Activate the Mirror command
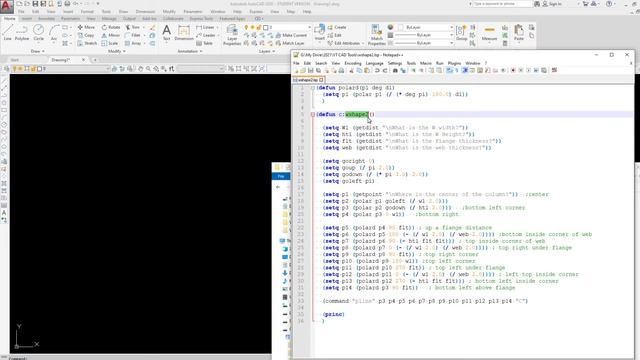This screenshot has height=360, width=640. pos(111,35)
